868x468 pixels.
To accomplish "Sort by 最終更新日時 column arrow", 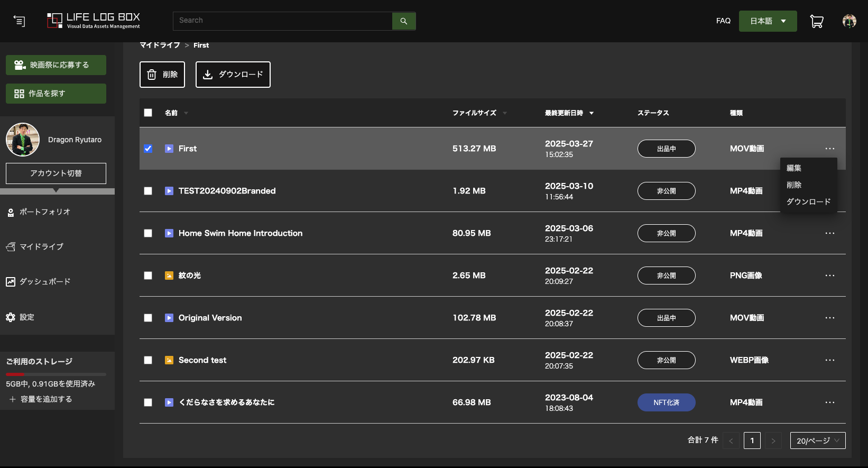I will click(591, 113).
